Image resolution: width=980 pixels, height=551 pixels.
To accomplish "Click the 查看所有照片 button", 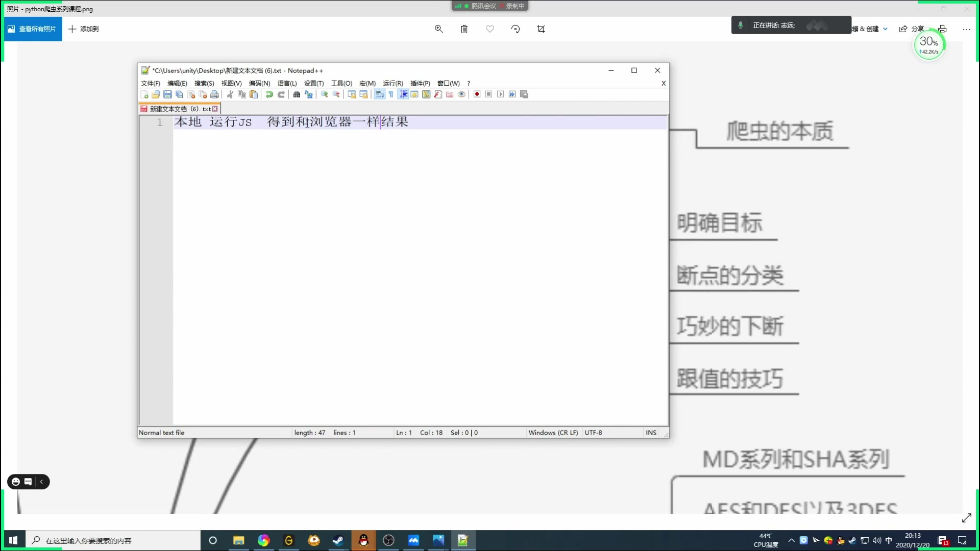I will pyautogui.click(x=33, y=29).
